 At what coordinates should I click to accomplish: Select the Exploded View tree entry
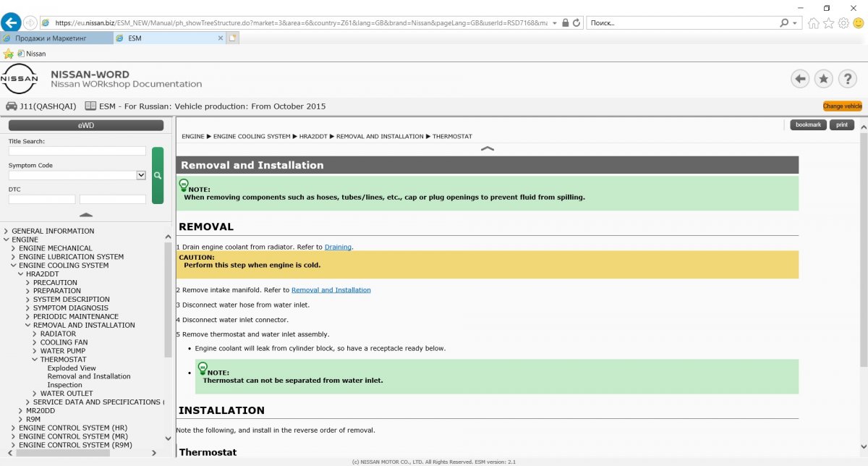72,368
